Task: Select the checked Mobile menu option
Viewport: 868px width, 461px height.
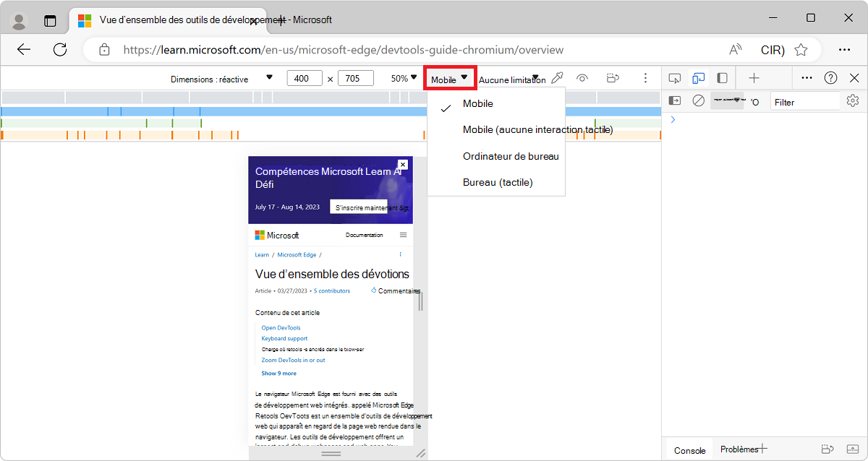Action: click(x=496, y=104)
